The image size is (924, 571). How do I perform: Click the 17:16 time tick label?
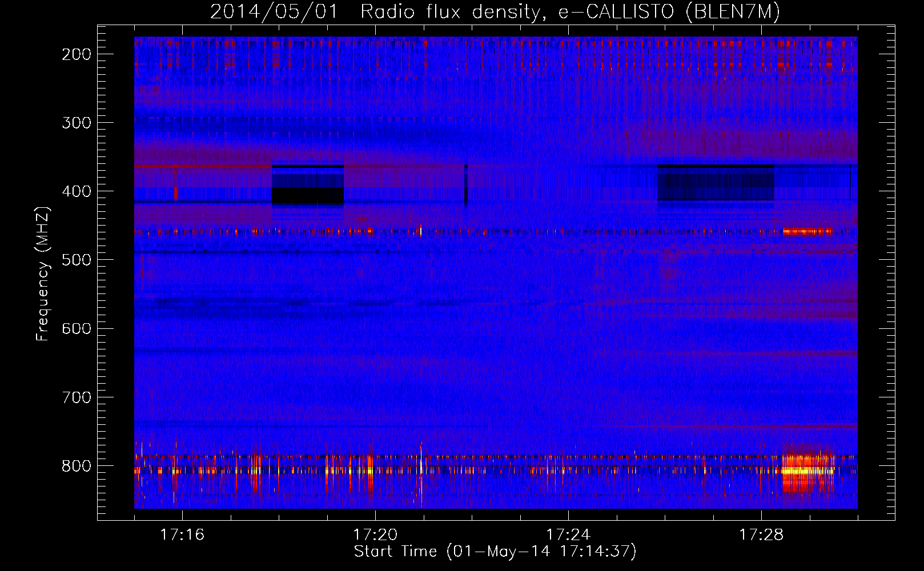click(x=182, y=535)
